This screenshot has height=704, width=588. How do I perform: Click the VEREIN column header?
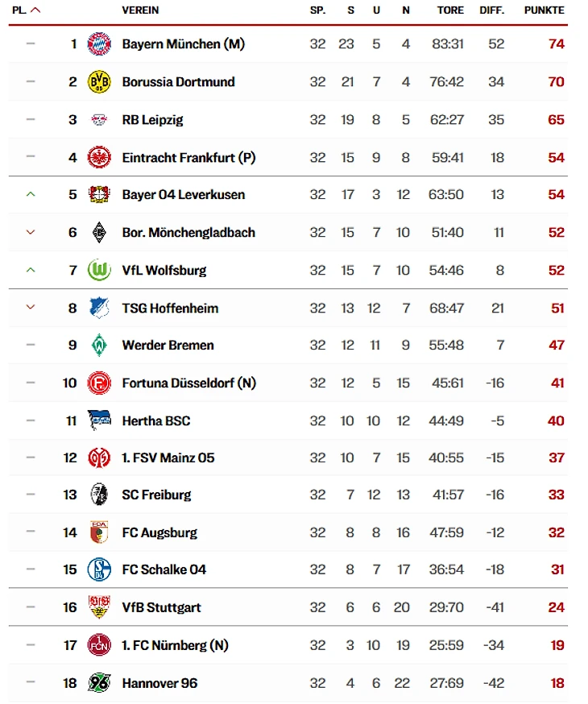[x=140, y=10]
